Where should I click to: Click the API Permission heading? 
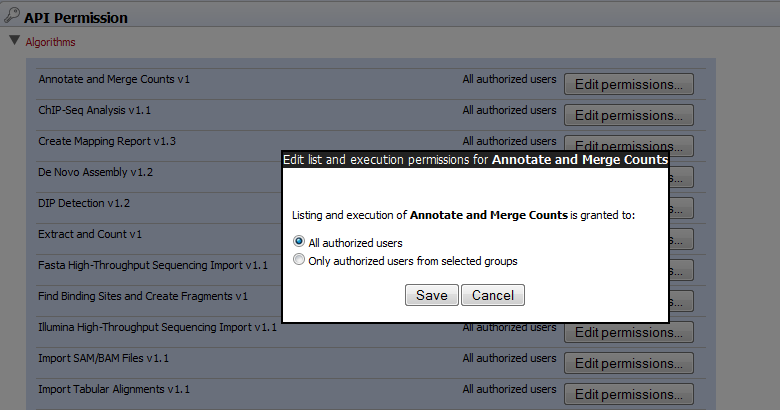pyautogui.click(x=76, y=18)
